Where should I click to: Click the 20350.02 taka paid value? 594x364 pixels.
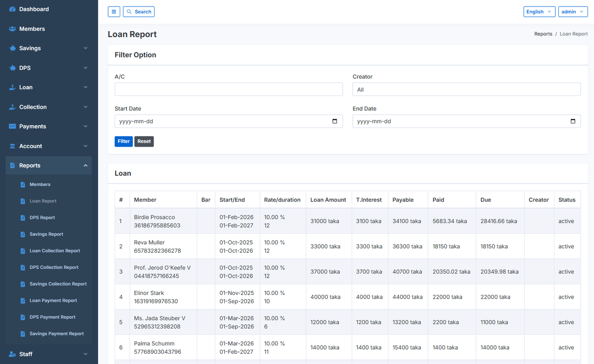coord(452,272)
